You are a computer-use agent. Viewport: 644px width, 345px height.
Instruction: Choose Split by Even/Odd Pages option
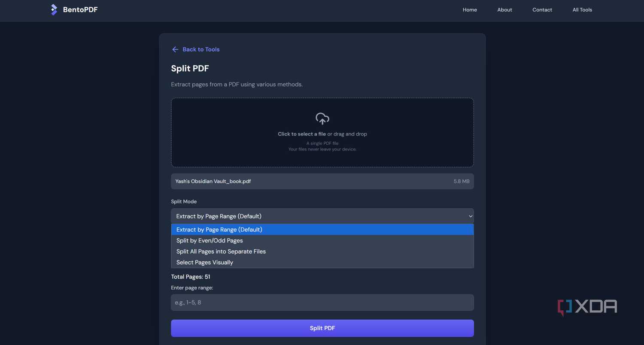click(x=322, y=241)
